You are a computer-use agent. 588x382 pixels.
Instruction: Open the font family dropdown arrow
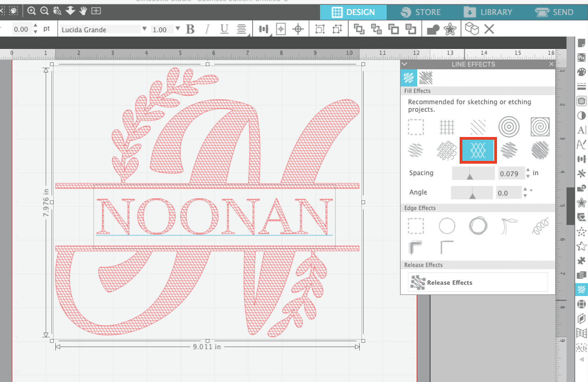pyautogui.click(x=144, y=29)
